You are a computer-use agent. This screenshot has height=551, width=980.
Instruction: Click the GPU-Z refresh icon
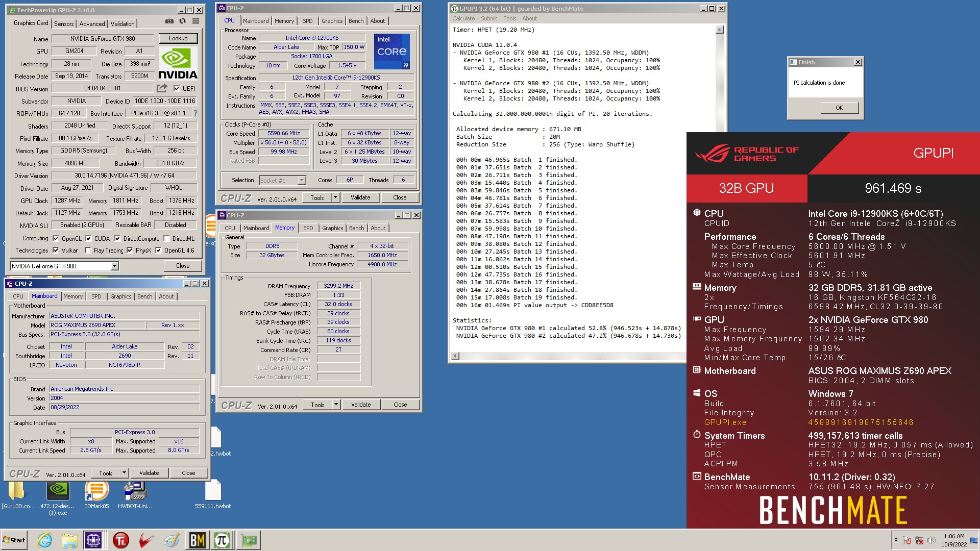(x=182, y=21)
